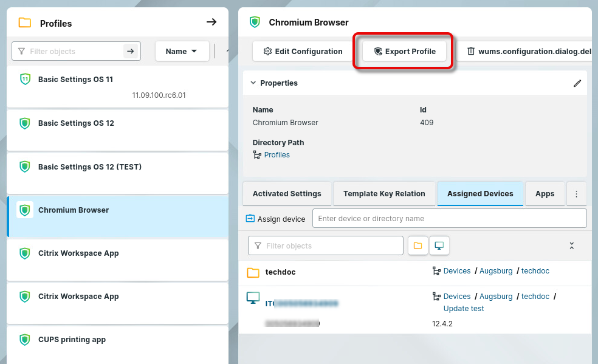Toggle the monitor device filter icon
598x364 pixels.
[439, 246]
